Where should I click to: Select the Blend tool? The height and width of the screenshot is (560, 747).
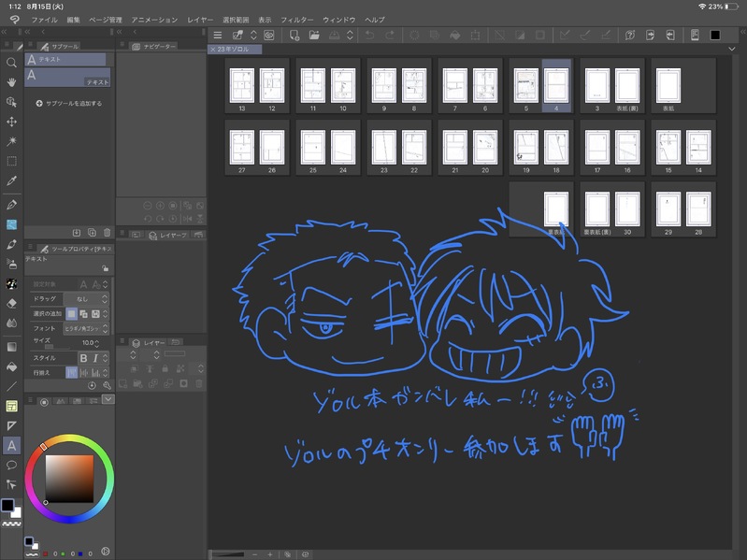coord(11,323)
